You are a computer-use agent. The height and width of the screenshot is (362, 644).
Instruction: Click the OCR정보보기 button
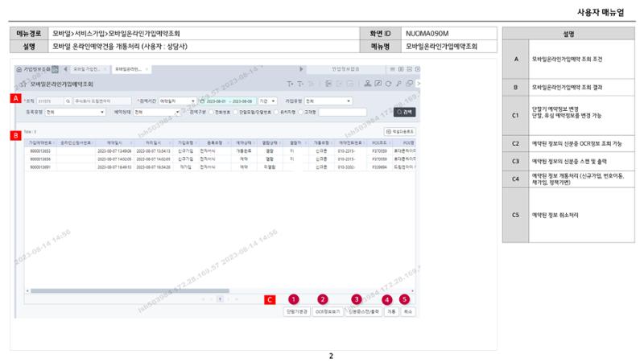(x=328, y=312)
